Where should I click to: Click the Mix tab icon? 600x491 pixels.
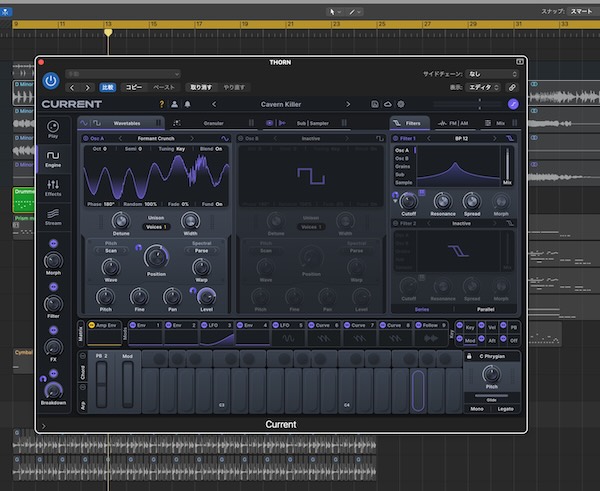click(x=488, y=123)
